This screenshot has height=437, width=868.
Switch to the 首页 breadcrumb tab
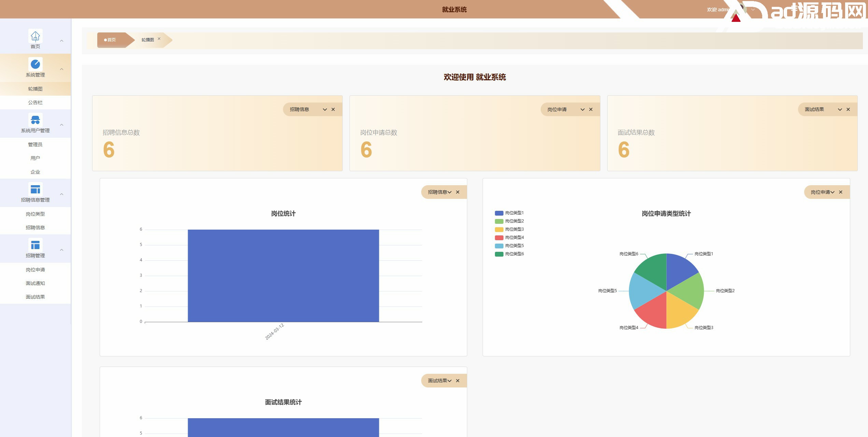click(x=111, y=40)
